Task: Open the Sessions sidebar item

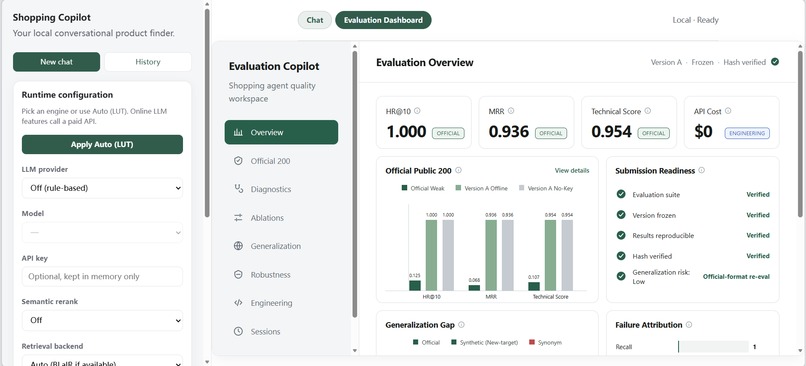Action: pyautogui.click(x=281, y=332)
